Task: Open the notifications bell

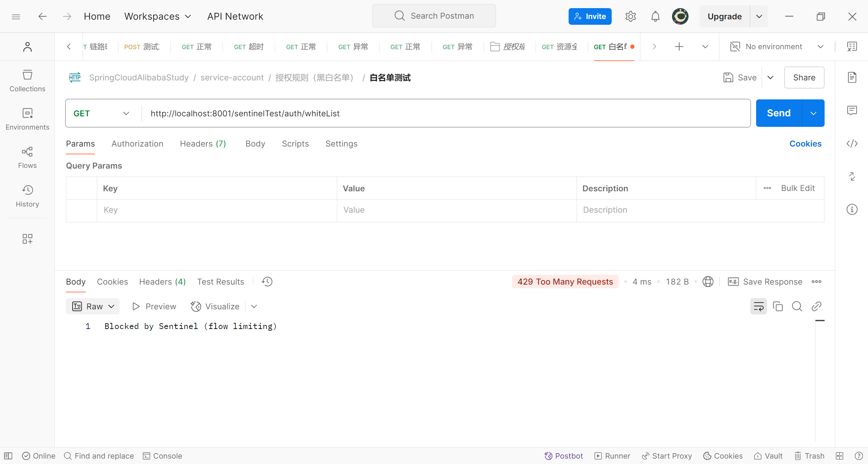Action: pyautogui.click(x=655, y=16)
